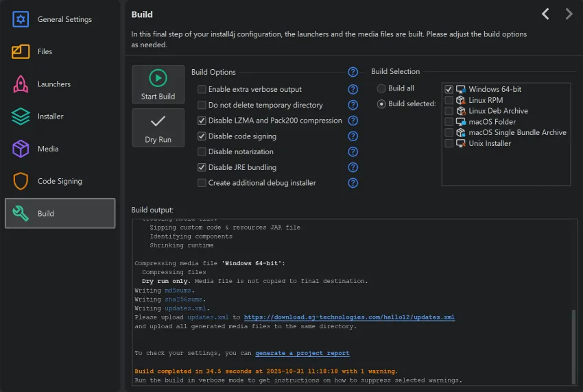Open help for additional debug installer
This screenshot has width=583, height=392.
(x=353, y=183)
